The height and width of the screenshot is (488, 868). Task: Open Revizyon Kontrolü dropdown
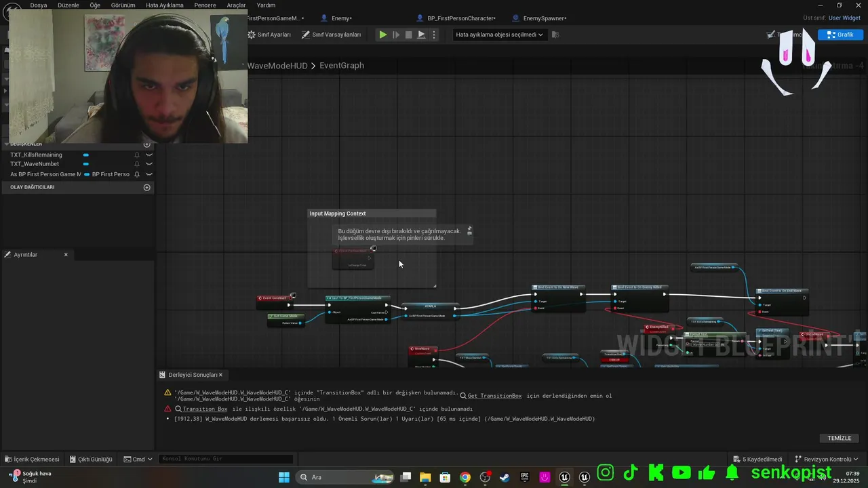(x=827, y=459)
